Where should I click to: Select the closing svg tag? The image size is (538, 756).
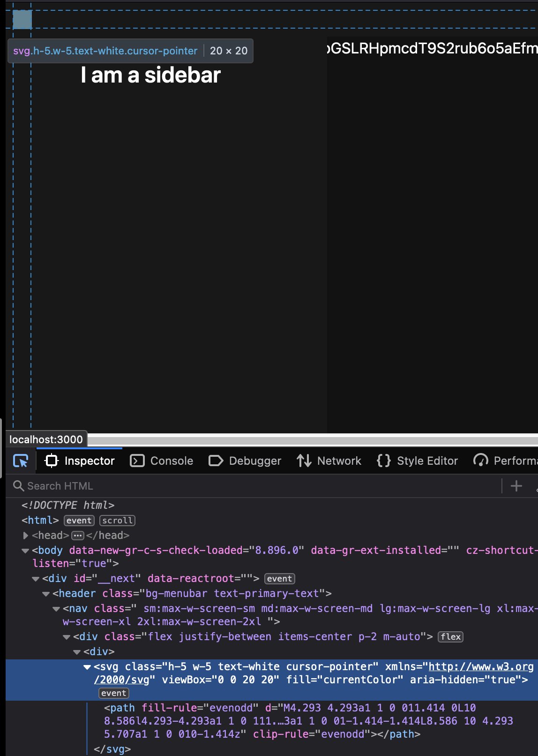[112, 749]
